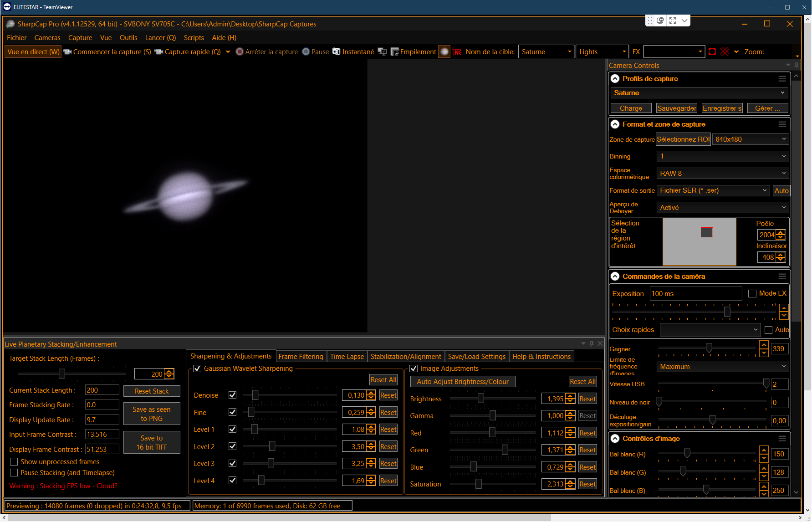The width and height of the screenshot is (812, 522).
Task: Switch to Save/Load Settings tab
Action: click(476, 357)
